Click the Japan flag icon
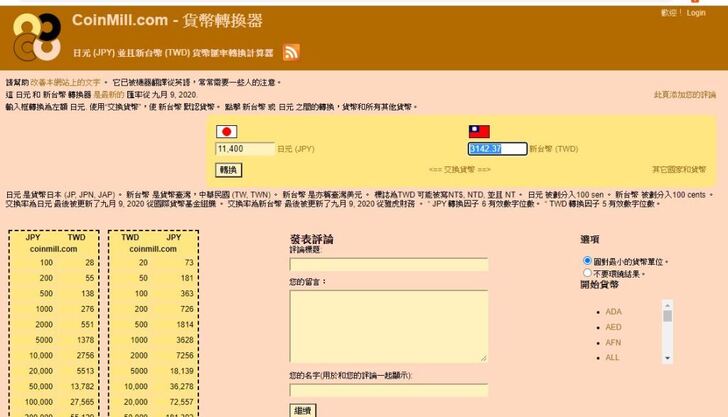The image size is (728, 417). (x=227, y=132)
